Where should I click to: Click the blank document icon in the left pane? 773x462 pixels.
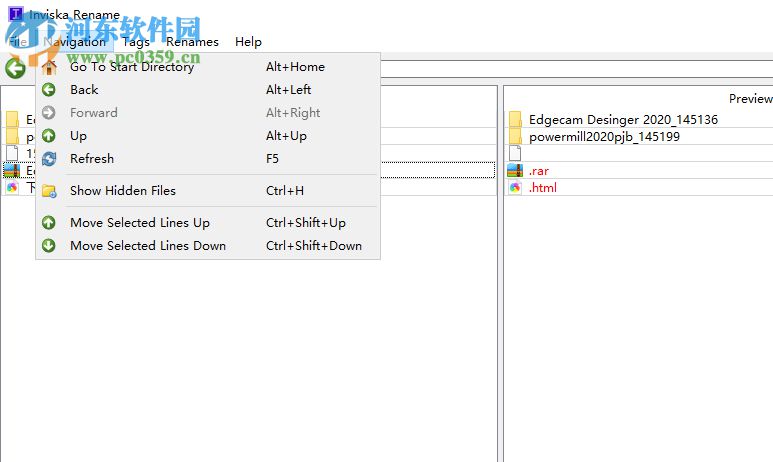tap(12, 153)
